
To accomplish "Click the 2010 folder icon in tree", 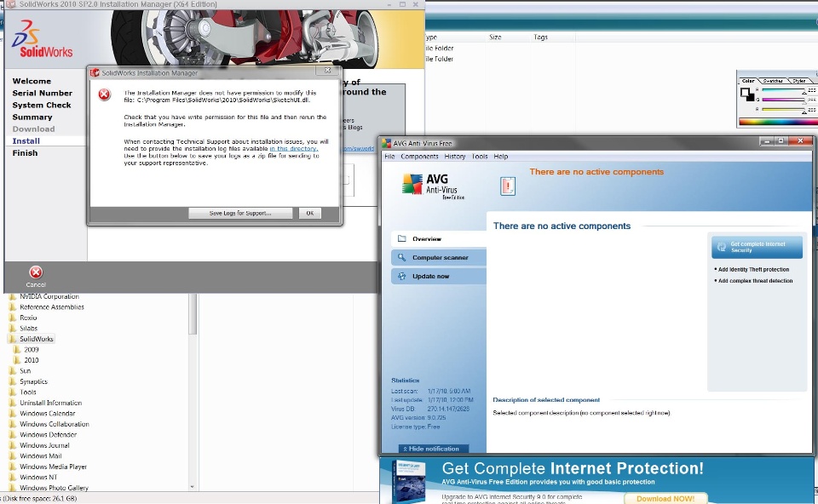I will (17, 360).
